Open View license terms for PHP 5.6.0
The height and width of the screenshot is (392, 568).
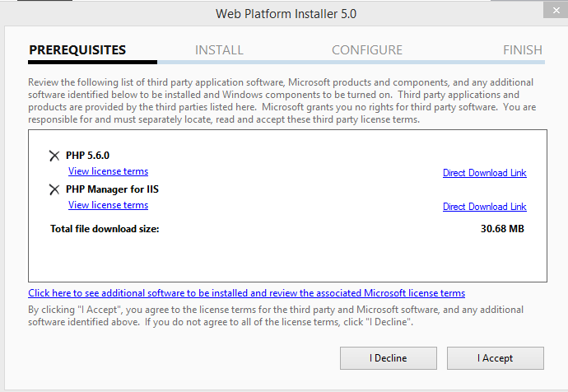[x=109, y=171]
